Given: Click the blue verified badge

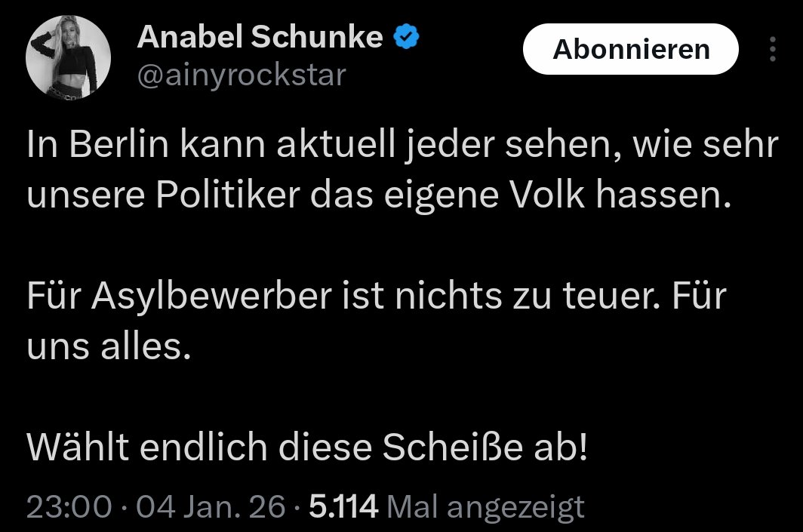Looking at the screenshot, I should (x=408, y=37).
